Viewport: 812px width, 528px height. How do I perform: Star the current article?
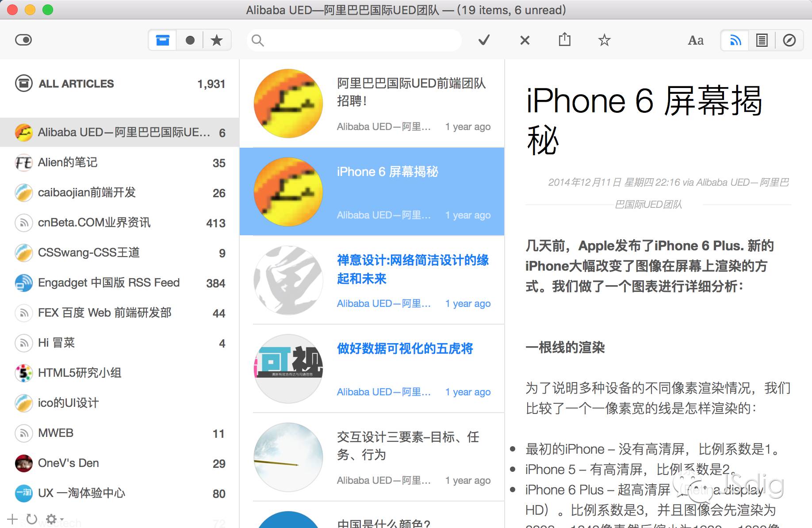click(604, 40)
